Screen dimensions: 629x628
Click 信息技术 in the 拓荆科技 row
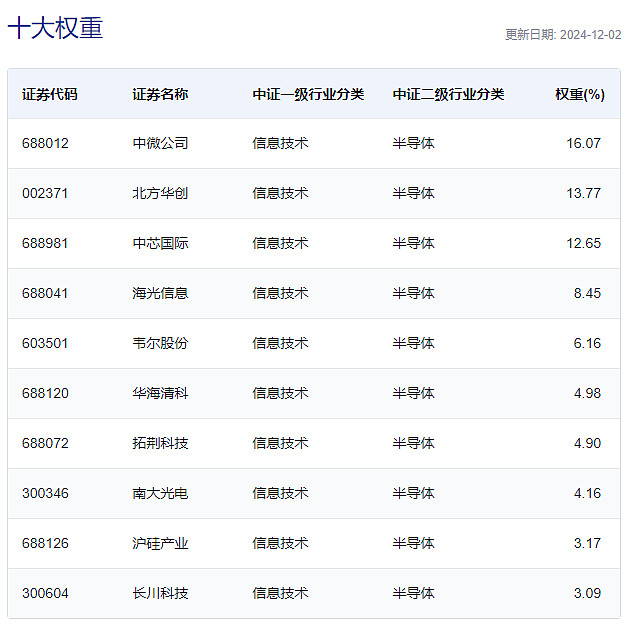(x=280, y=443)
